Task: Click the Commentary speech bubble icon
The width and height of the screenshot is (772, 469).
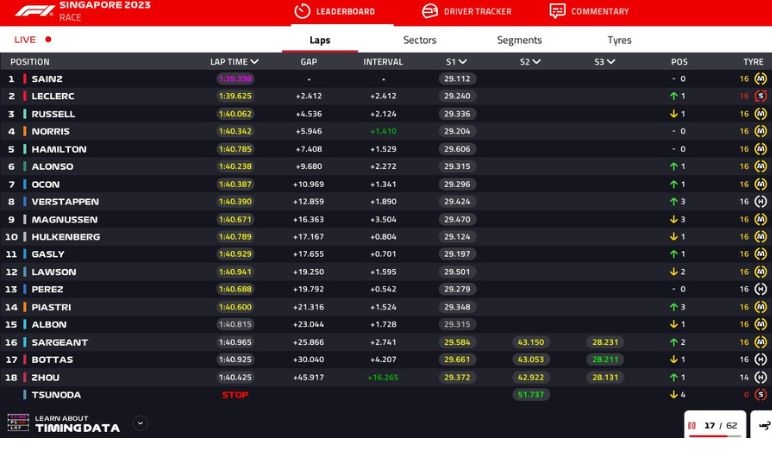Action: pos(557,11)
